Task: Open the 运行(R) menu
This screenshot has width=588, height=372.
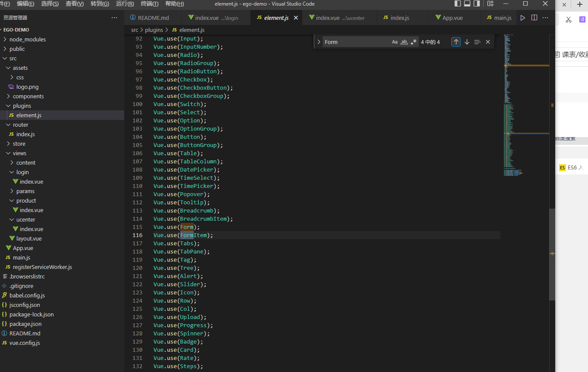Action: [x=125, y=3]
